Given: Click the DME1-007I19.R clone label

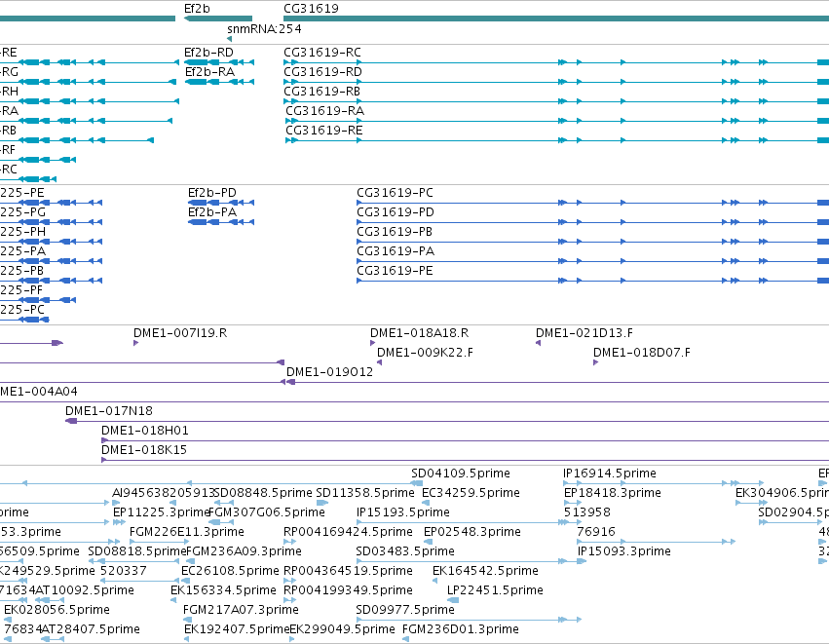Looking at the screenshot, I should (180, 333).
